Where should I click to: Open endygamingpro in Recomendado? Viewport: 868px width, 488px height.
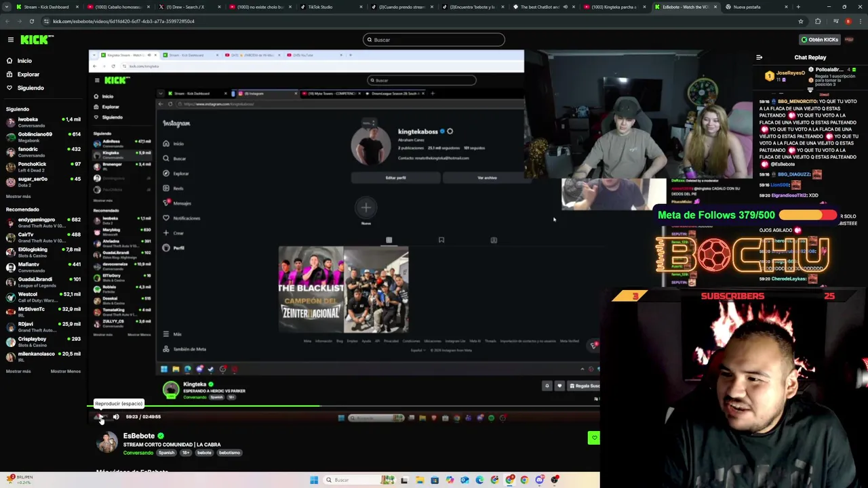42,222
